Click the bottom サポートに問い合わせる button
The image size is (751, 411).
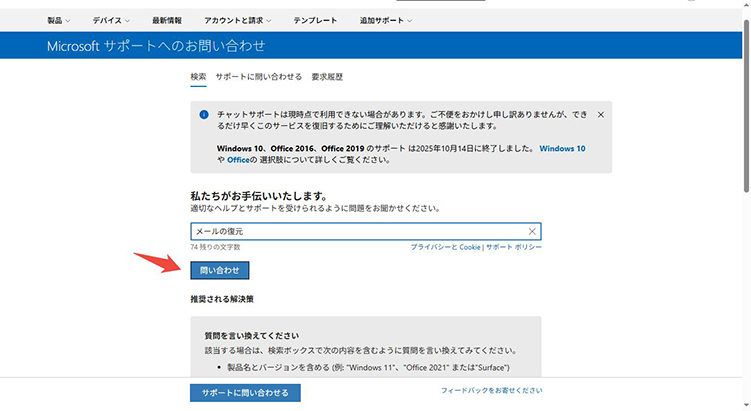(245, 393)
